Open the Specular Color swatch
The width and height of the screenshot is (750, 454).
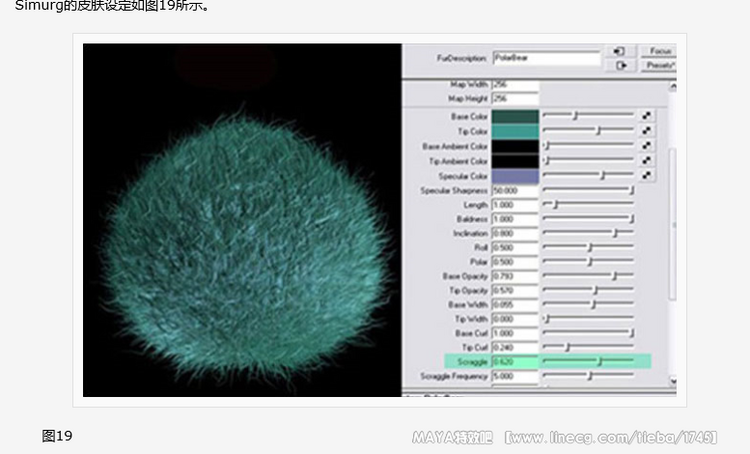click(x=515, y=176)
